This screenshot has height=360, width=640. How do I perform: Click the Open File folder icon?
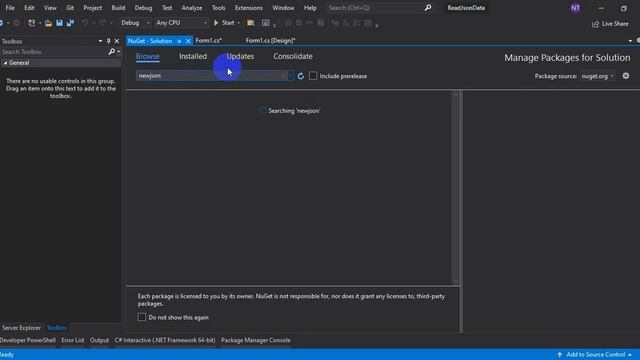48,23
